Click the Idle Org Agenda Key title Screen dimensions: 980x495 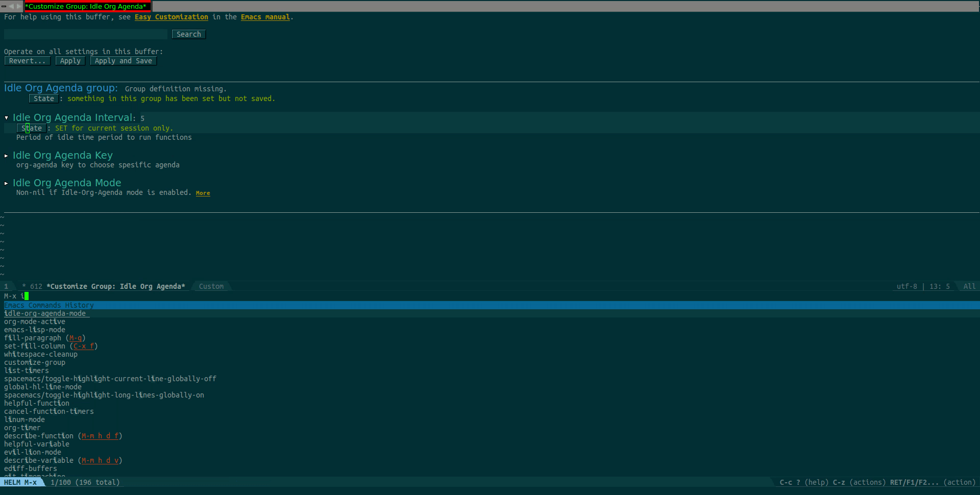point(63,155)
